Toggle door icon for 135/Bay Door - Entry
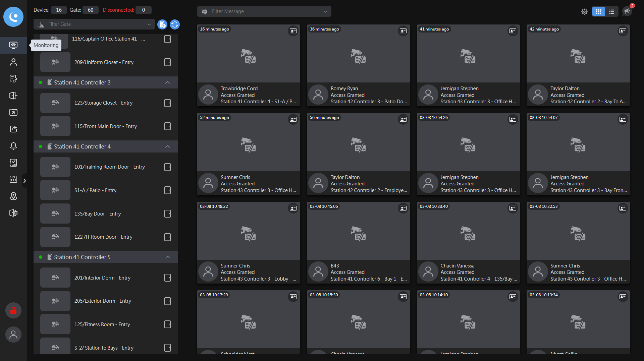The height and width of the screenshot is (361, 644). [168, 214]
